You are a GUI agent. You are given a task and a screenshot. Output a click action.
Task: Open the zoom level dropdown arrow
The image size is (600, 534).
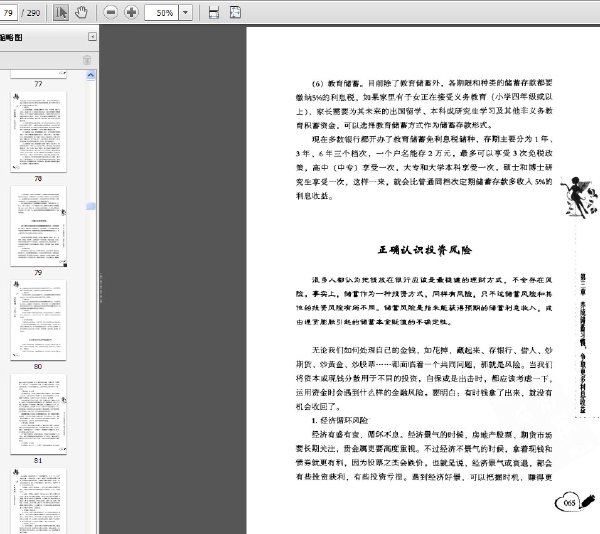click(186, 13)
